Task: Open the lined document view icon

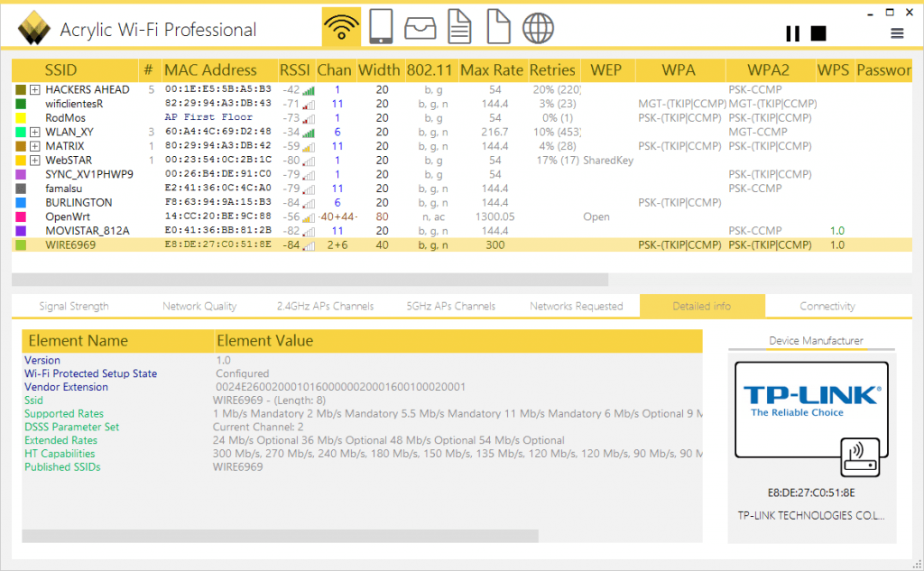Action: (x=459, y=26)
